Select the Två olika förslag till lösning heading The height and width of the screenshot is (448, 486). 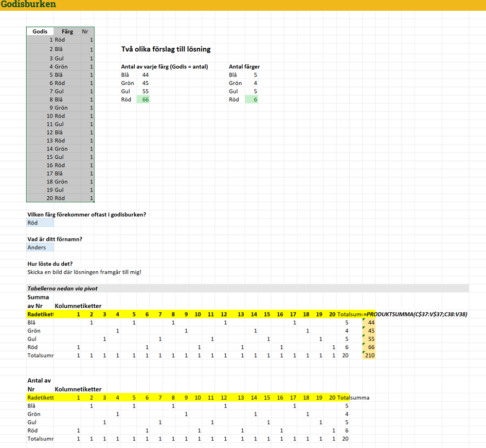166,49
